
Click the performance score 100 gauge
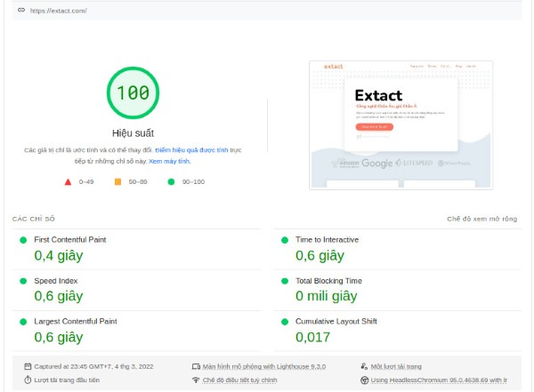pos(133,92)
